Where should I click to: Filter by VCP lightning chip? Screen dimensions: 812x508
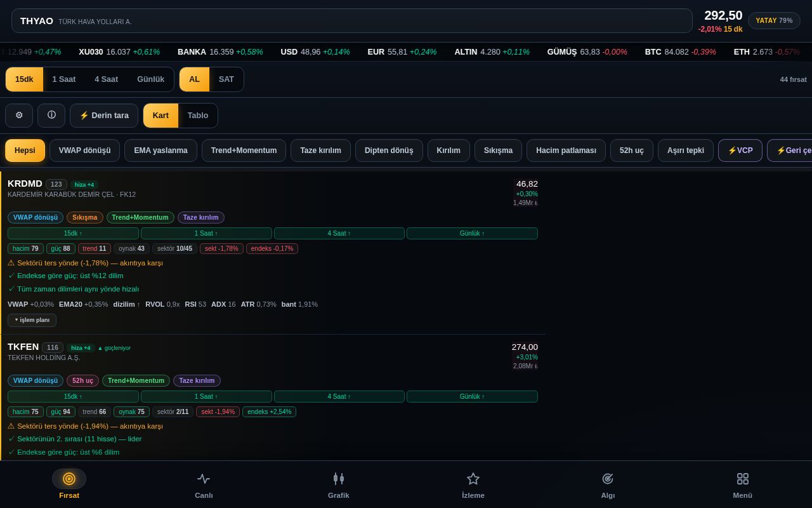tap(740, 150)
